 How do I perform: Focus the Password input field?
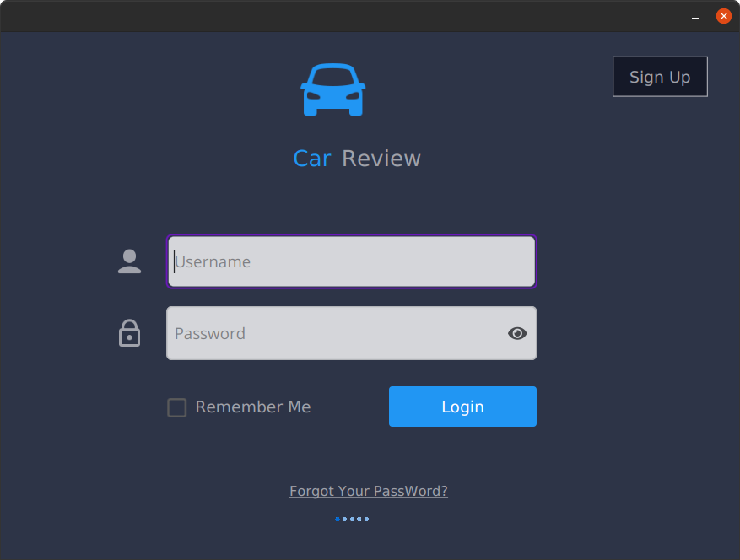(352, 333)
